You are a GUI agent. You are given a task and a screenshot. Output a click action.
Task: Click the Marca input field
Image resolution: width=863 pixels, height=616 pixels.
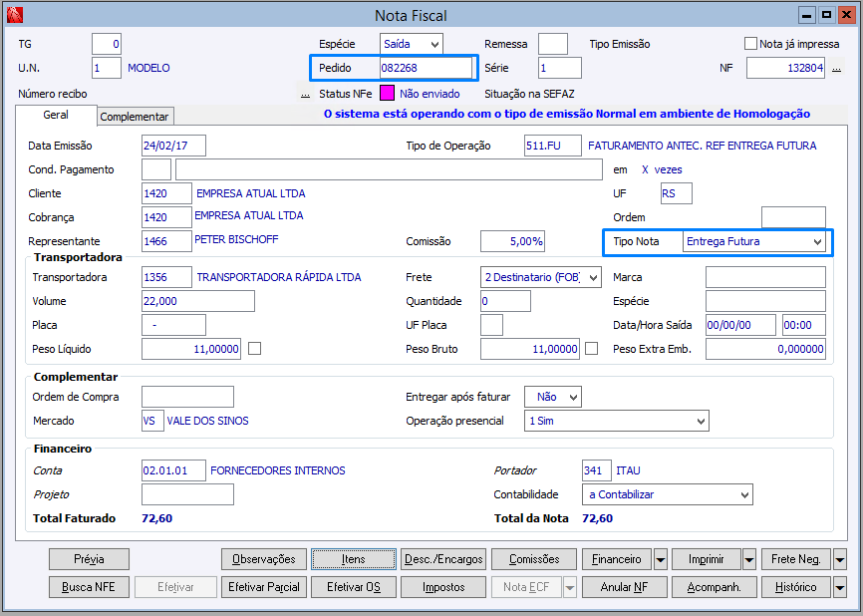pyautogui.click(x=765, y=277)
